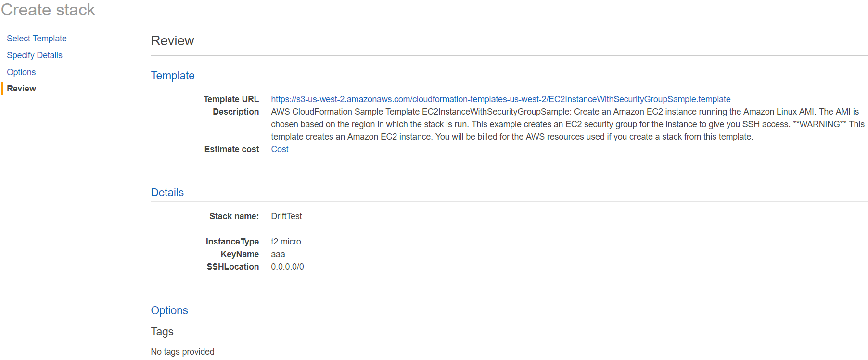This screenshot has width=868, height=360.
Task: Click the Estimate cost label
Action: [x=231, y=149]
